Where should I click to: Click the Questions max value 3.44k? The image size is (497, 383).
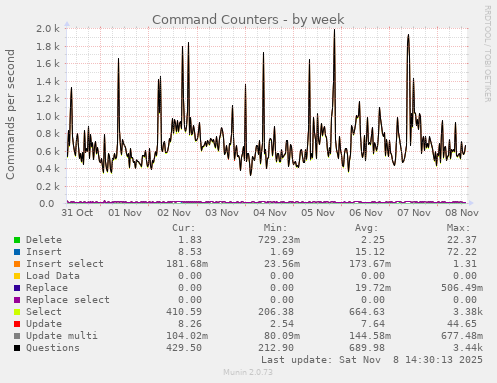(x=468, y=348)
